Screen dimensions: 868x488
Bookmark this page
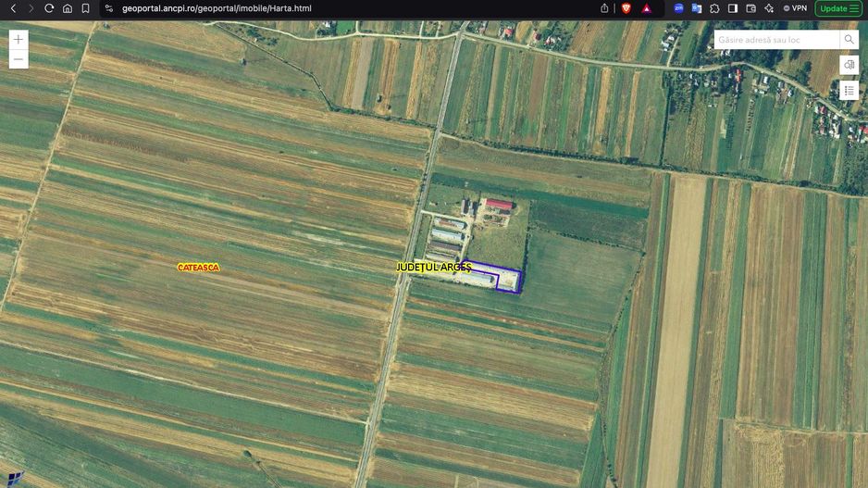tap(85, 8)
